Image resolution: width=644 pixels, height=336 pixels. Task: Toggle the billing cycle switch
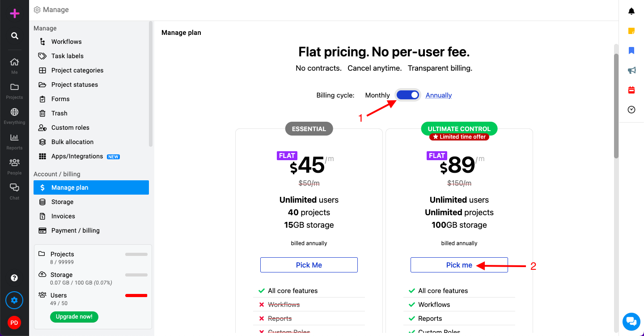point(408,95)
